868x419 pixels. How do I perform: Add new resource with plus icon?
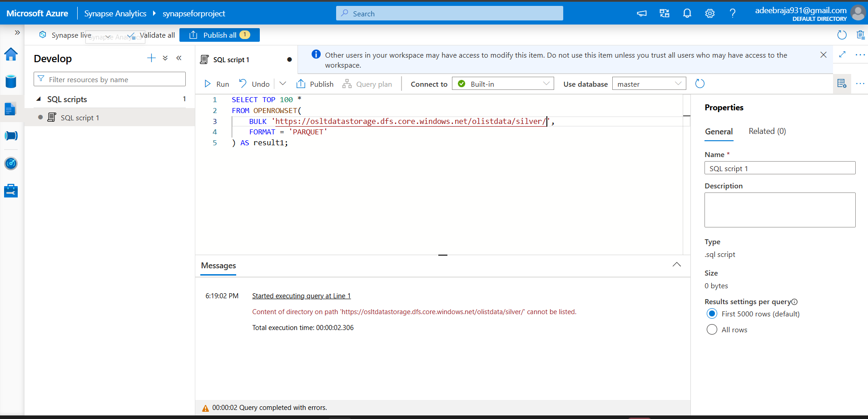click(151, 58)
